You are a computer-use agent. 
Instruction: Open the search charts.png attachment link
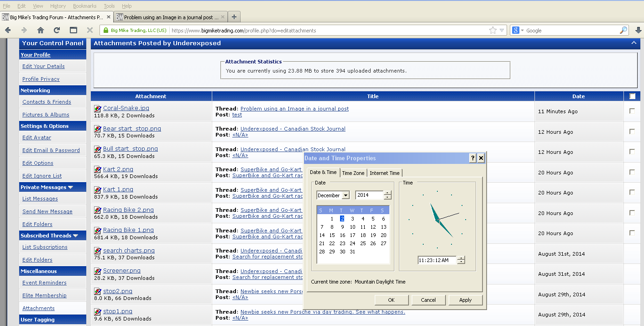coord(129,250)
